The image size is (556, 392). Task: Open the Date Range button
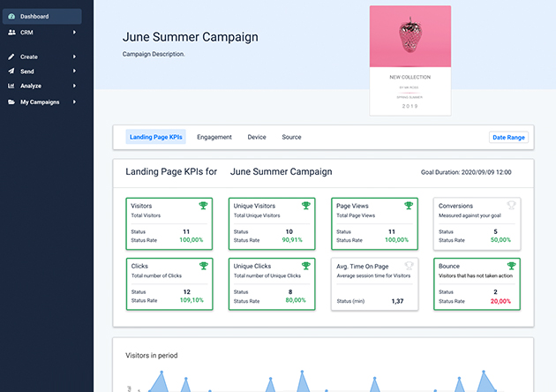tap(508, 138)
